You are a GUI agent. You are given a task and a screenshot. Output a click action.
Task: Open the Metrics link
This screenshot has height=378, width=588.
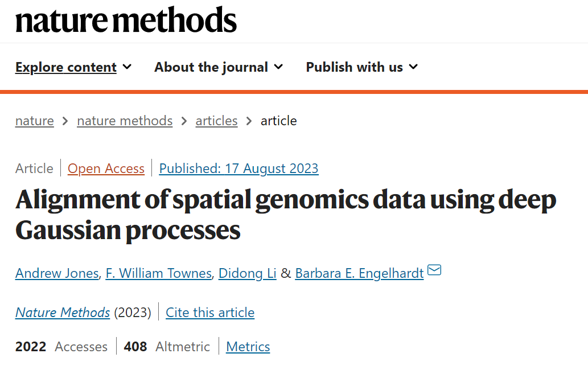point(248,347)
